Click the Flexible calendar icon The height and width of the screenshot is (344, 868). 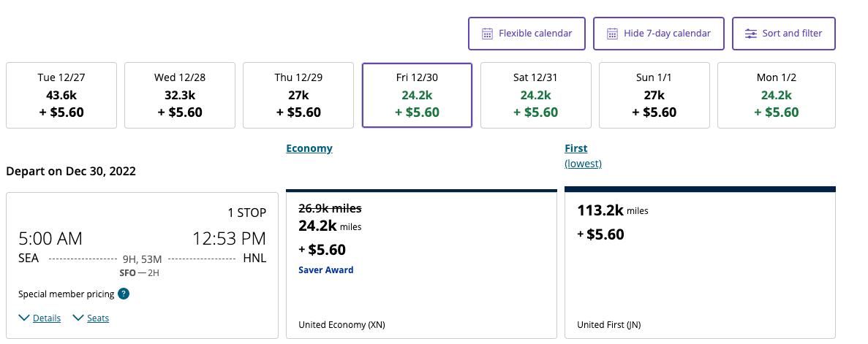(x=488, y=34)
